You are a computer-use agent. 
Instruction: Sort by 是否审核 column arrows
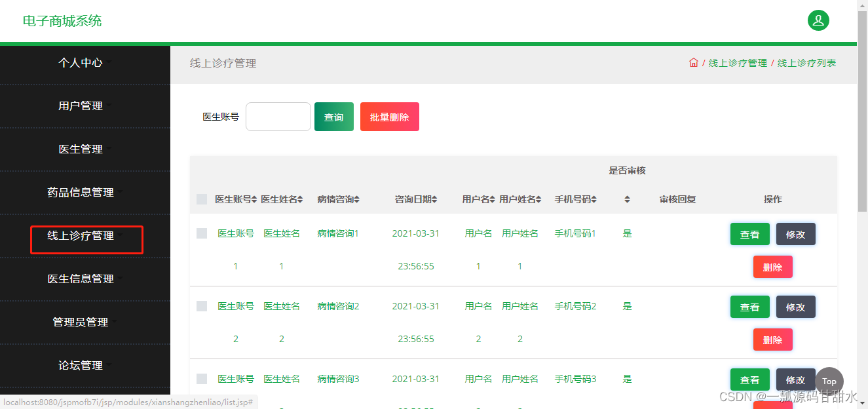627,199
